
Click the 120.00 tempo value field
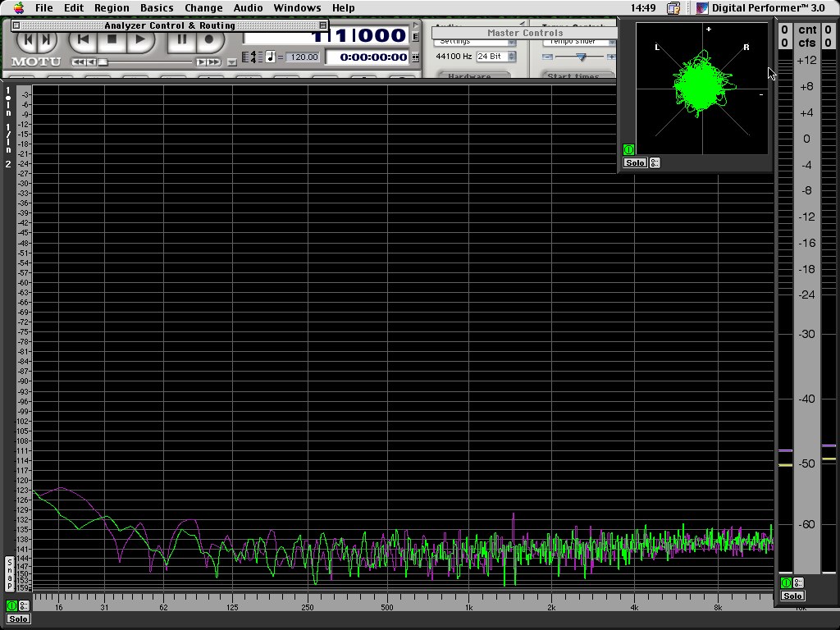point(304,57)
